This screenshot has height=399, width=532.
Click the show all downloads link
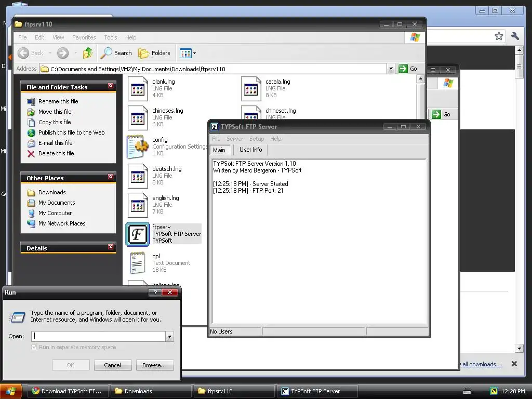tap(481, 364)
